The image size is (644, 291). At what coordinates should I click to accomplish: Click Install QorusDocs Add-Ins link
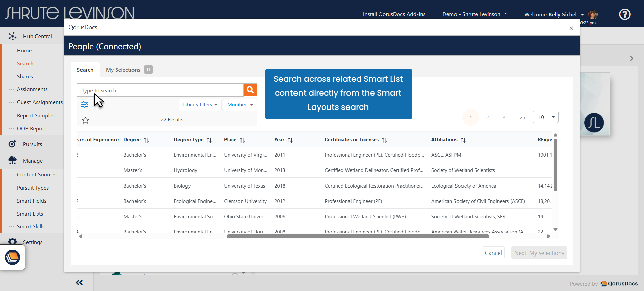394,14
